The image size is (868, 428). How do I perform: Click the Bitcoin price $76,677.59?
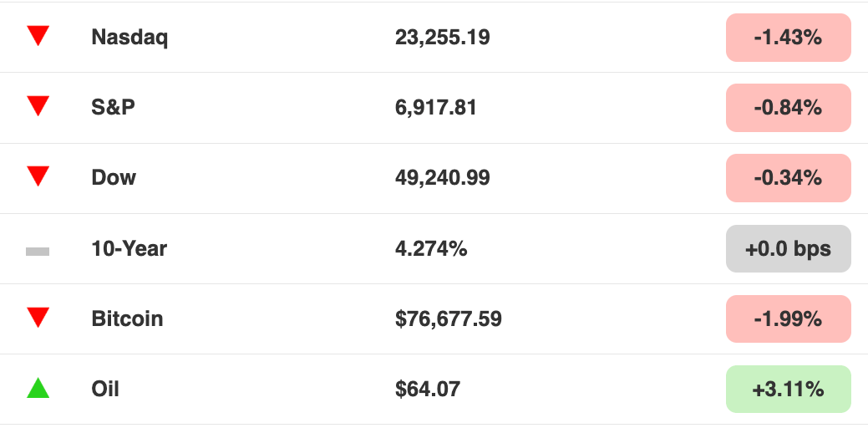pyautogui.click(x=449, y=318)
